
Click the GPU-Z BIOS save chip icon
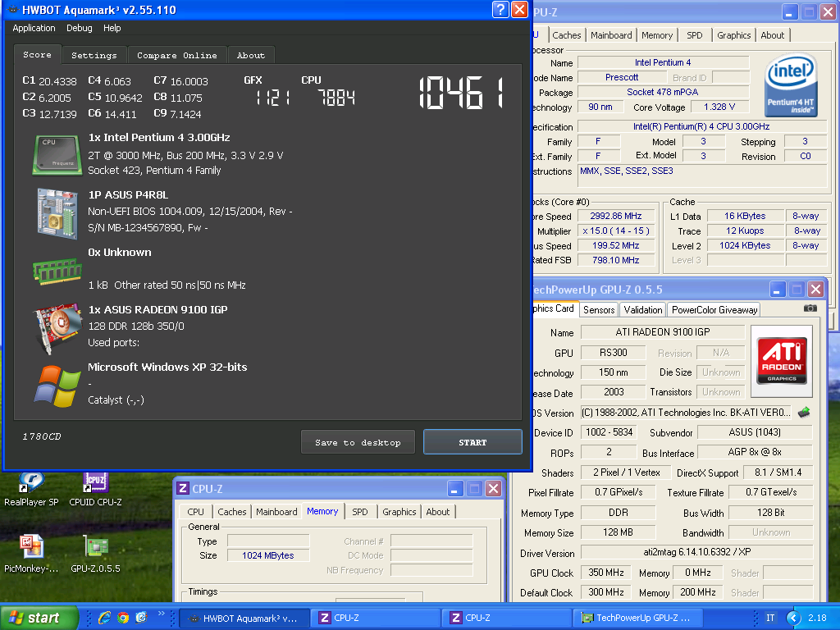coord(804,413)
